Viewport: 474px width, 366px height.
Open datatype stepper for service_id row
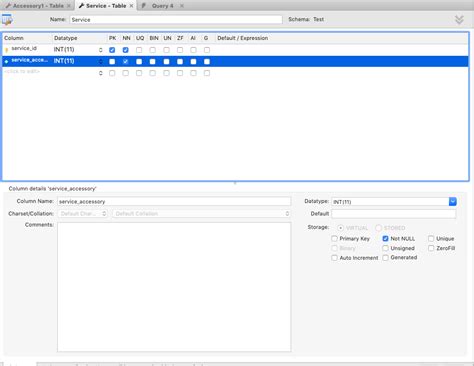point(100,50)
